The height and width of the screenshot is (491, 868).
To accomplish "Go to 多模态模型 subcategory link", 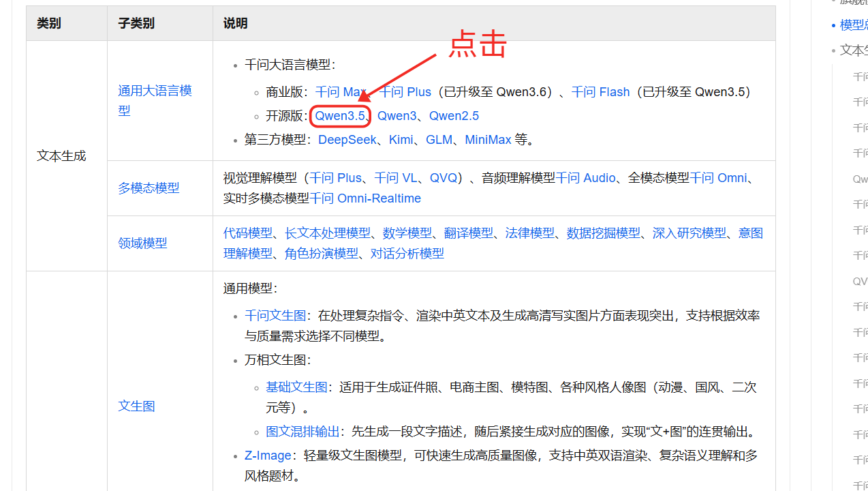I will tap(149, 188).
